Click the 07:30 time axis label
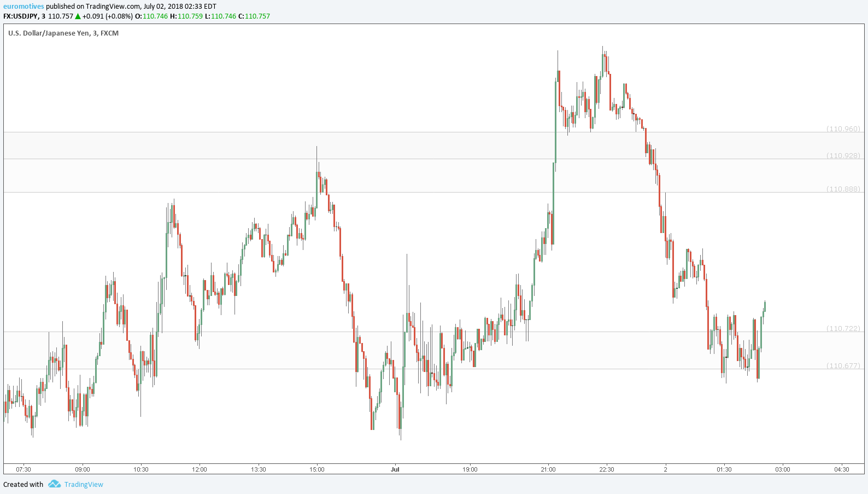The height and width of the screenshot is (494, 868). pos(24,469)
